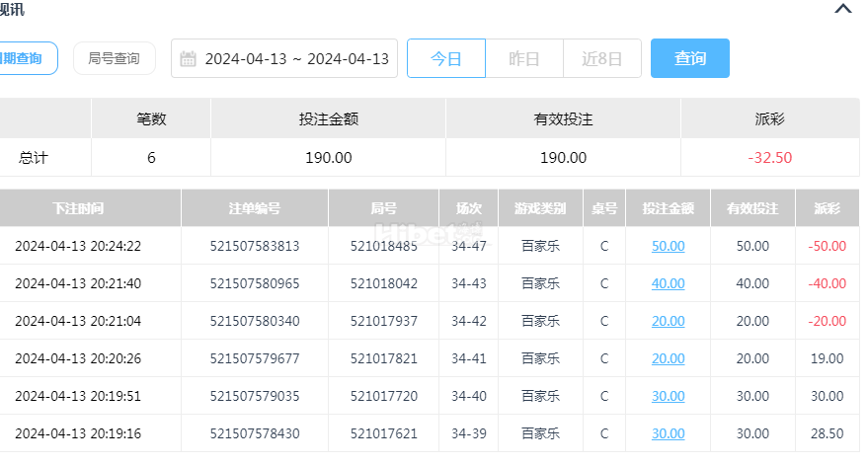Click the 派彩 column header in details table
Image resolution: width=868 pixels, height=466 pixels.
[x=828, y=208]
